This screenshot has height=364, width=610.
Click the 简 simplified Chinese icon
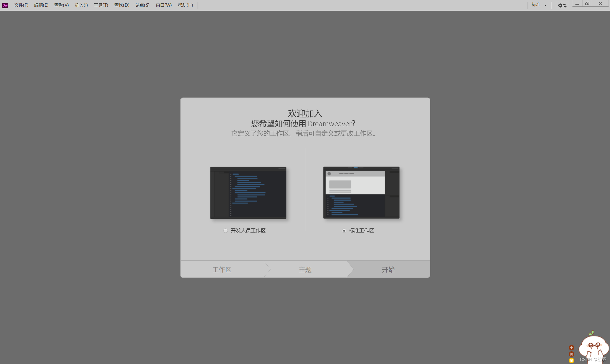571,354
